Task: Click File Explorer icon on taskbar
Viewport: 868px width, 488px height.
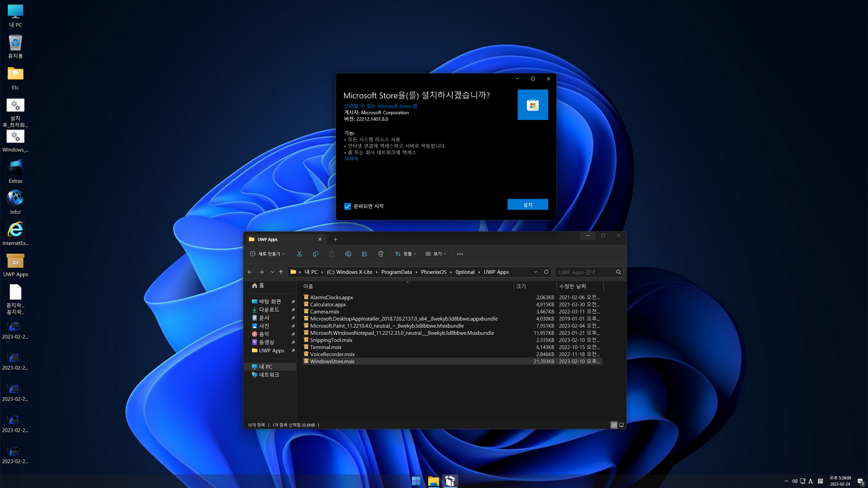Action: [x=433, y=481]
